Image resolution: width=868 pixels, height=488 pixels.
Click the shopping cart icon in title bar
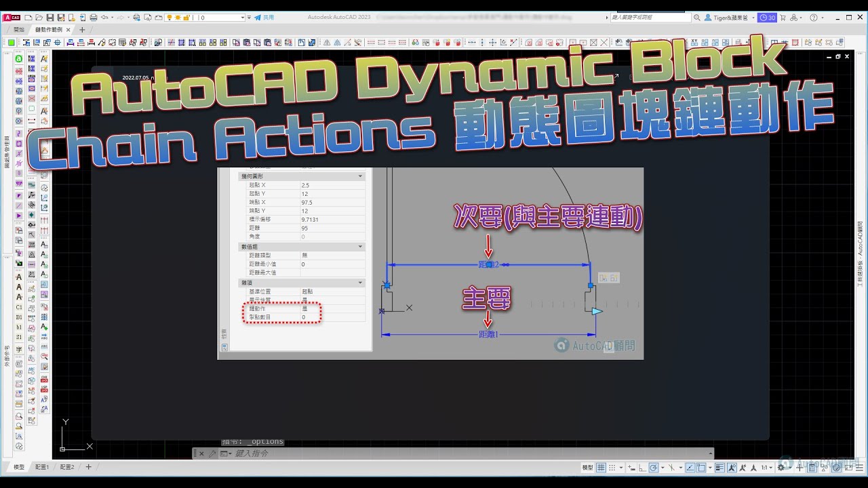pyautogui.click(x=783, y=17)
